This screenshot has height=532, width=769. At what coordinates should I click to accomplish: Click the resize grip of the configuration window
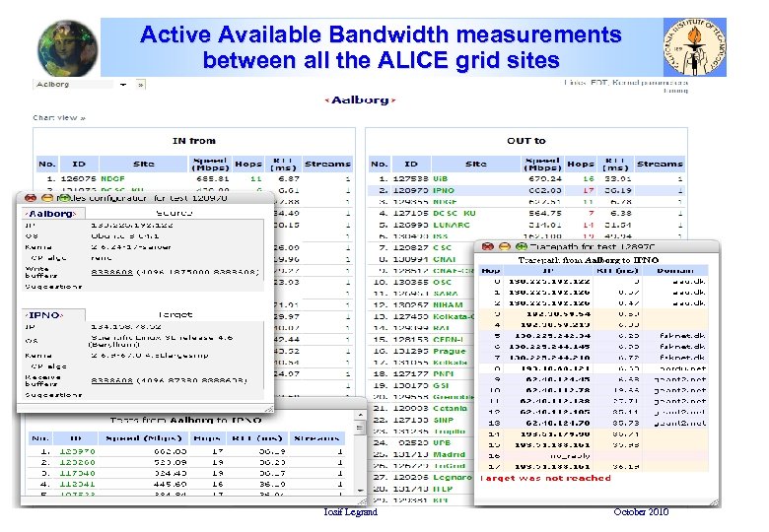pyautogui.click(x=269, y=408)
